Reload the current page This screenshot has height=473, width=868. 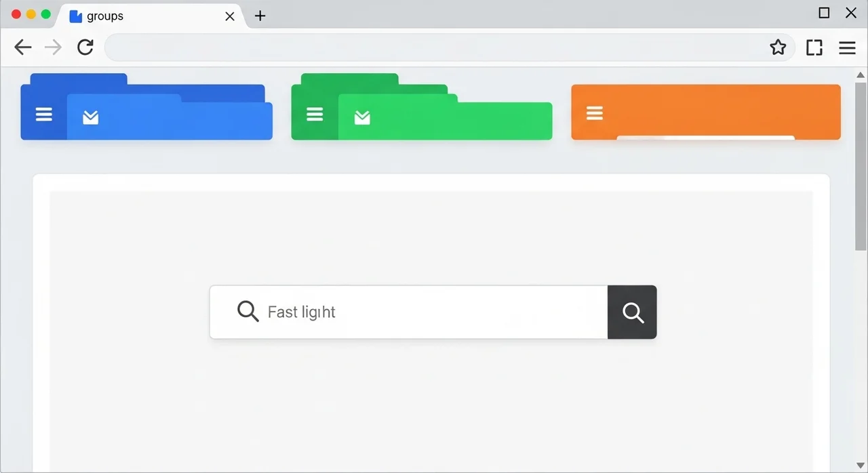(85, 47)
